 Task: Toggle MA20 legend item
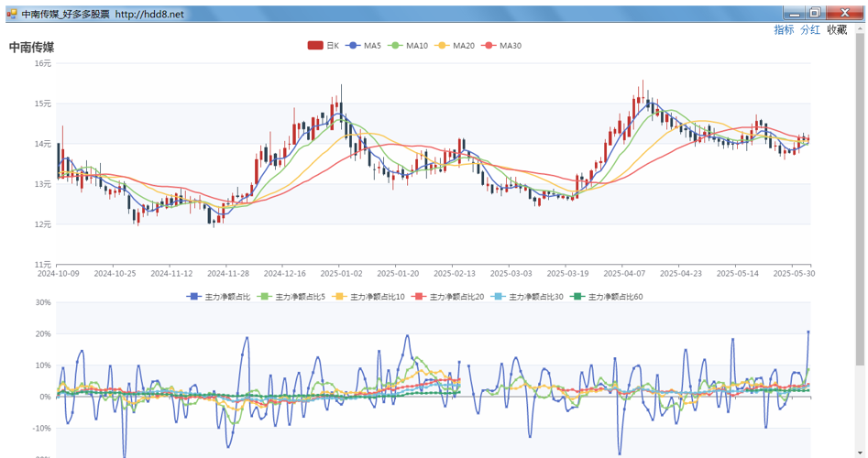pyautogui.click(x=455, y=46)
